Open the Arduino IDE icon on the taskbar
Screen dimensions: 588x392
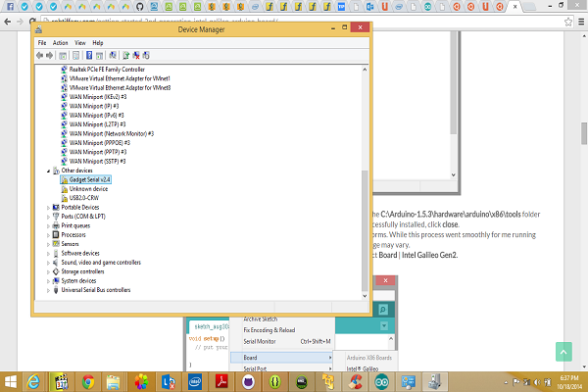(382, 382)
